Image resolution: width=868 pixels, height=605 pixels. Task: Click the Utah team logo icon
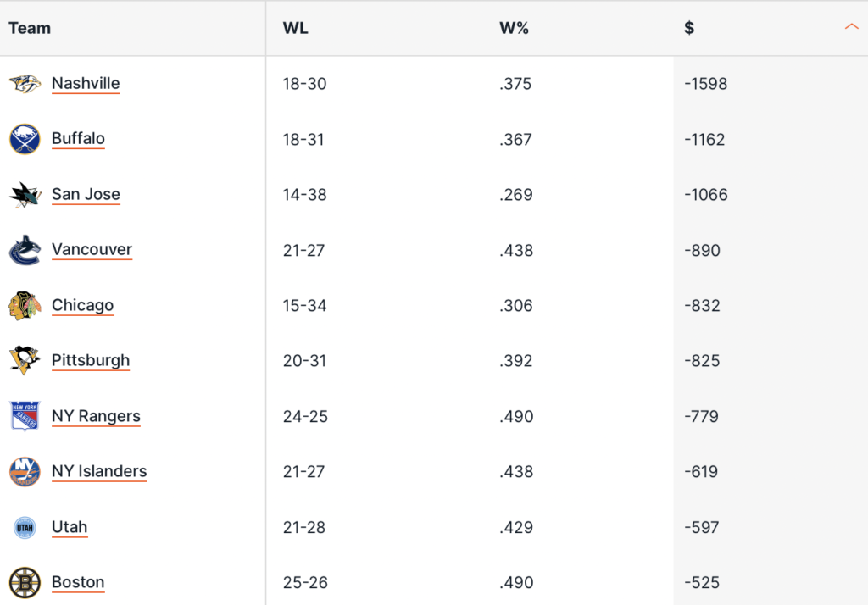click(25, 527)
